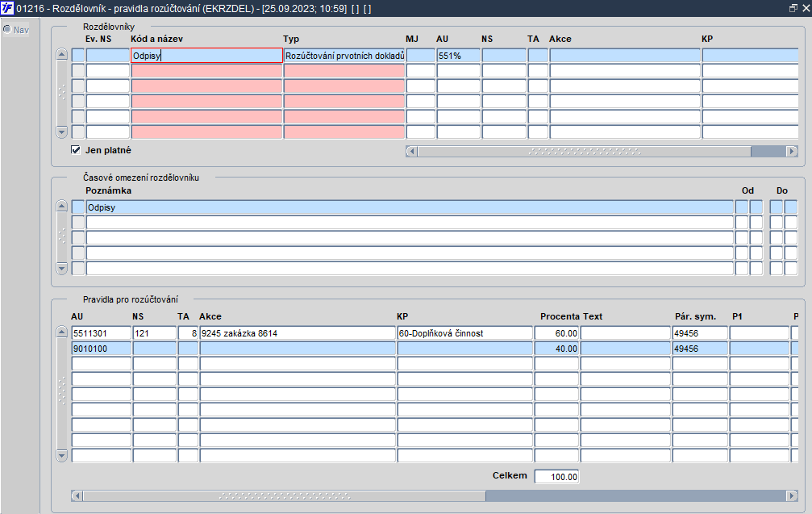Click the left arrow of Pravidla horizontal scrollbar
The height and width of the screenshot is (514, 812).
click(x=77, y=496)
